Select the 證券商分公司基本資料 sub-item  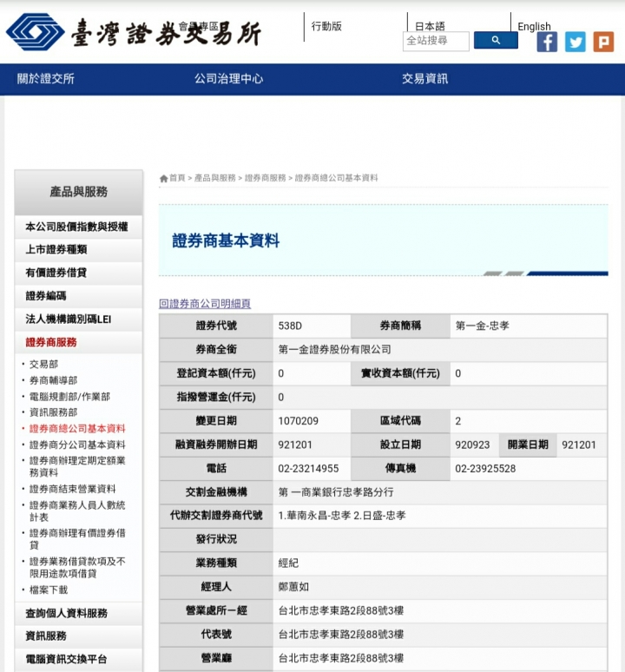pyautogui.click(x=77, y=445)
